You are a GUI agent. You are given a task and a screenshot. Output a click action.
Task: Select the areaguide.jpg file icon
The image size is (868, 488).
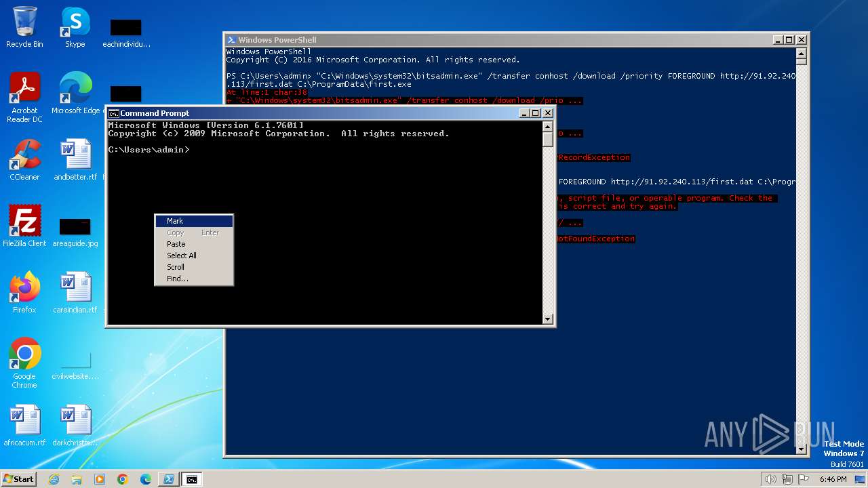click(x=75, y=232)
